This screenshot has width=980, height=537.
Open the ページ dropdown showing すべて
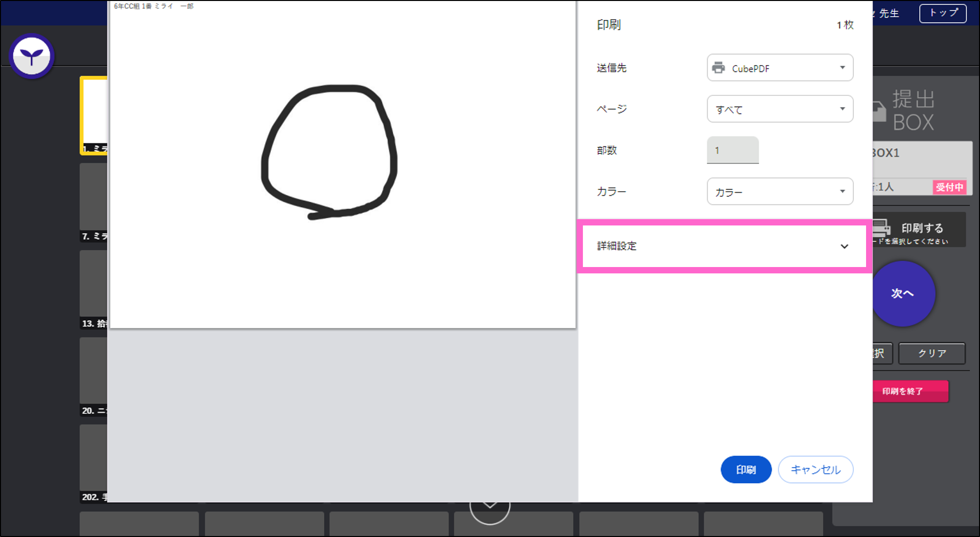[x=780, y=109]
